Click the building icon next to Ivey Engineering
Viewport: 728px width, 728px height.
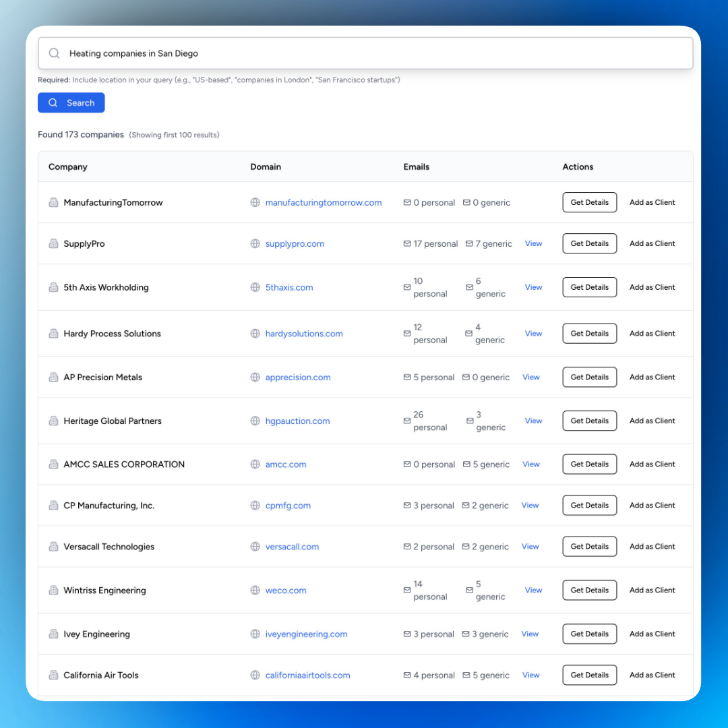point(54,634)
